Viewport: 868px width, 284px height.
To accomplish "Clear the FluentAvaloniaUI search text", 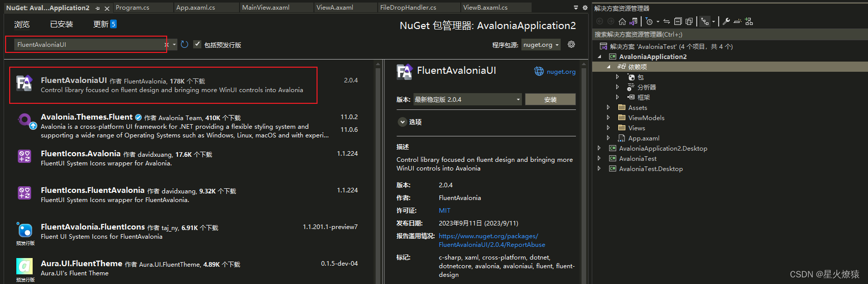I will [166, 45].
